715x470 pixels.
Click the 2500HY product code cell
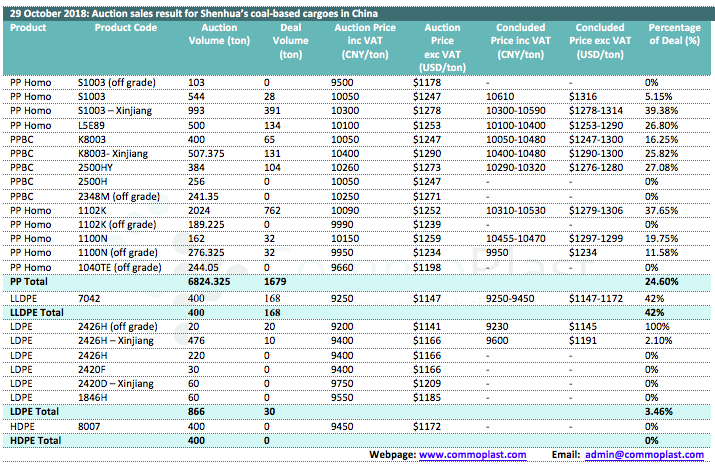96,166
